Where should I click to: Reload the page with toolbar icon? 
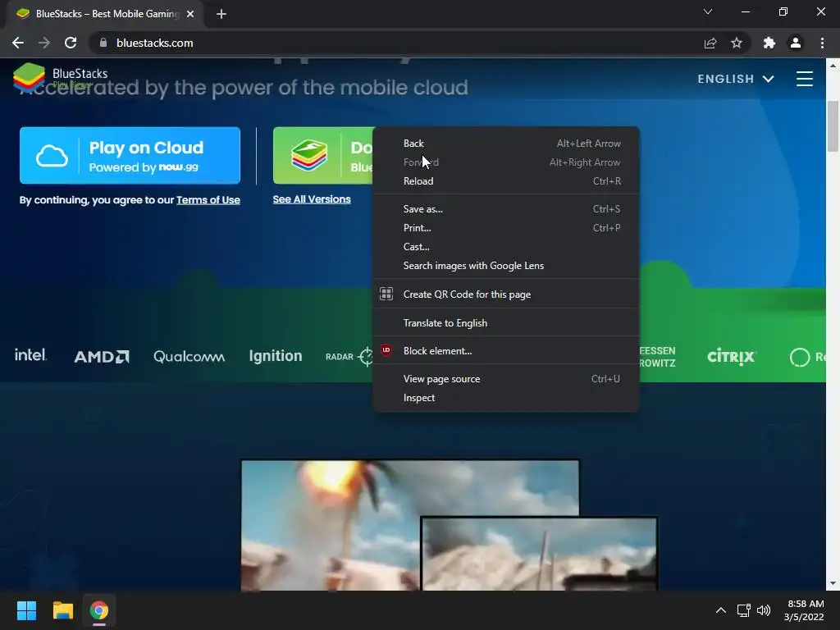pos(71,43)
